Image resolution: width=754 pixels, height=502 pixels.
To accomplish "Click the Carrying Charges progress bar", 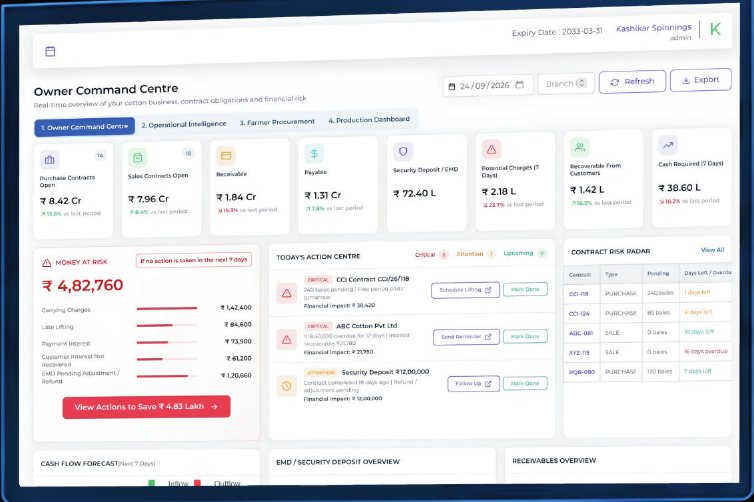I will (x=167, y=308).
